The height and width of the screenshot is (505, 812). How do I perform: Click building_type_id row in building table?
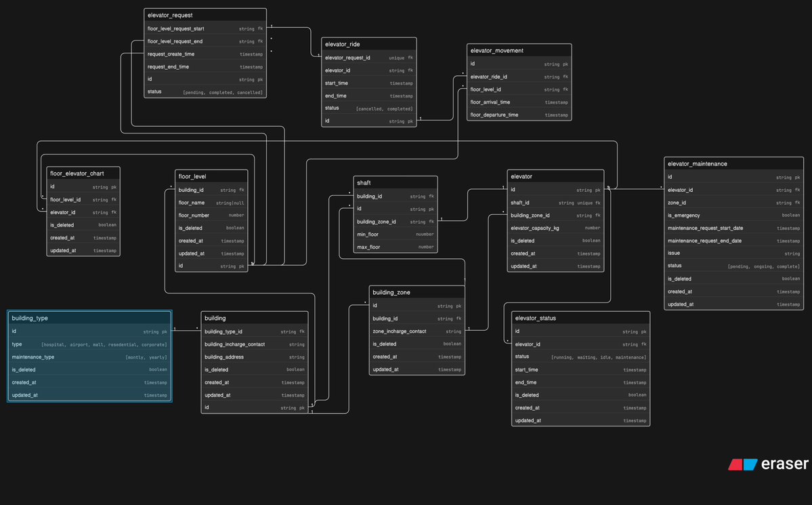254,331
